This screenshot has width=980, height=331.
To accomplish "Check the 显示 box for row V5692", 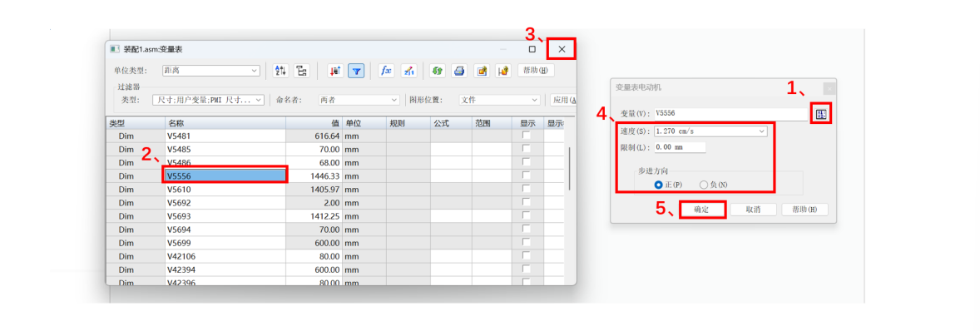I will click(527, 202).
